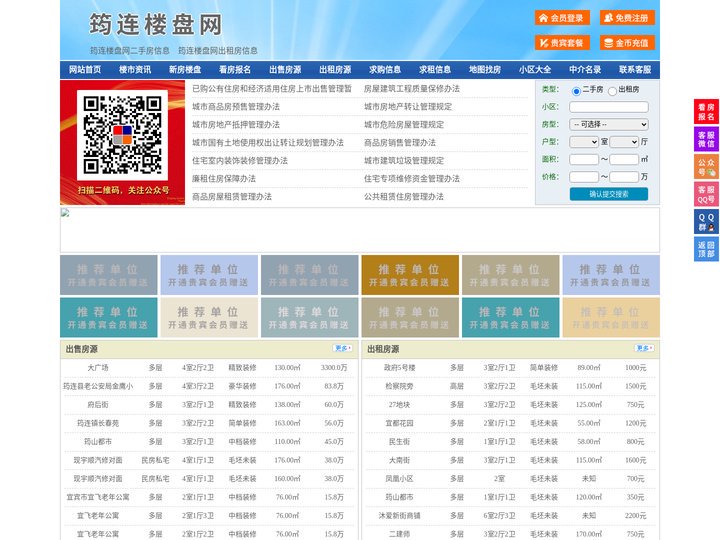Click the gold-brown 推荐单位 tile
Screen dimensions: 720x540
coord(410,275)
